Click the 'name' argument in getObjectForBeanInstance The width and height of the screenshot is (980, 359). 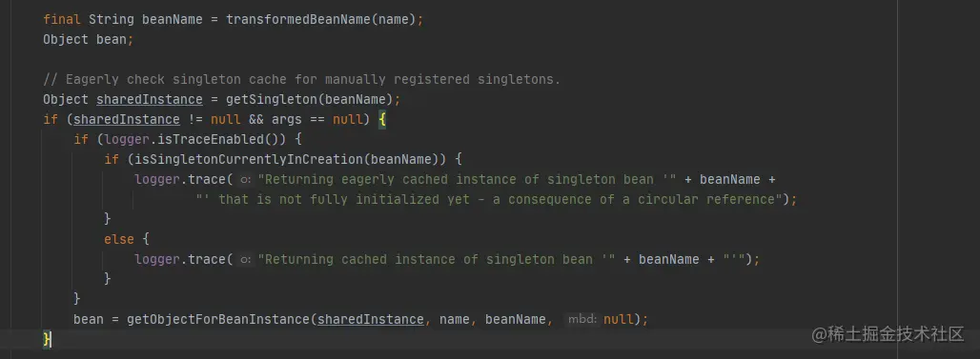click(455, 319)
